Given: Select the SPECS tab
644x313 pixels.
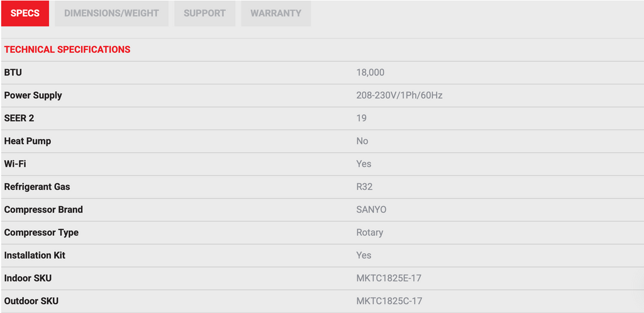Looking at the screenshot, I should click(25, 13).
